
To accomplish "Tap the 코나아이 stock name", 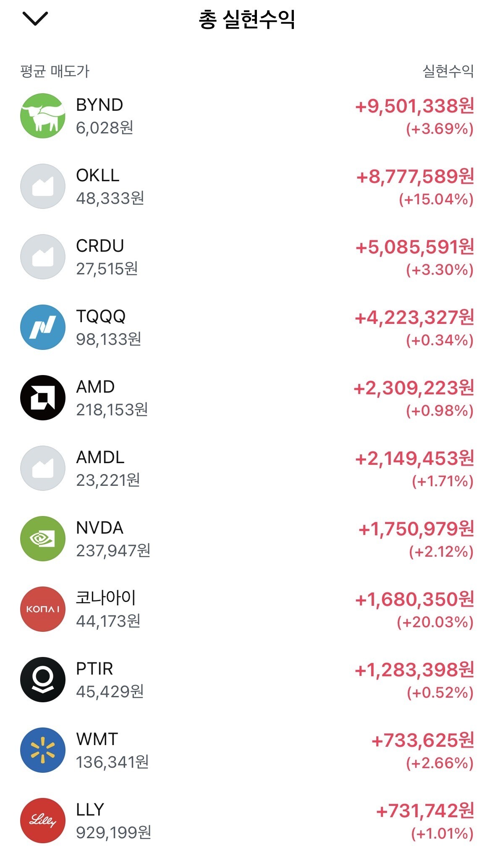I will click(x=106, y=598).
